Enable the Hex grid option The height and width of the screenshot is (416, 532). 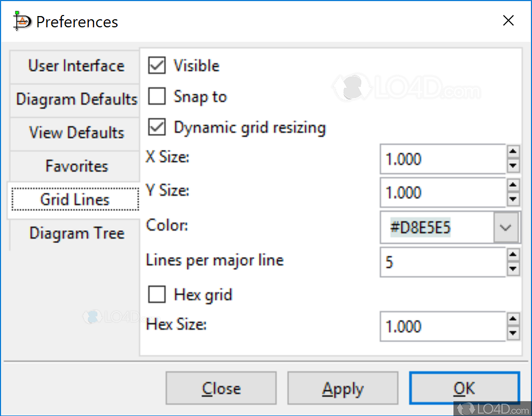[157, 294]
